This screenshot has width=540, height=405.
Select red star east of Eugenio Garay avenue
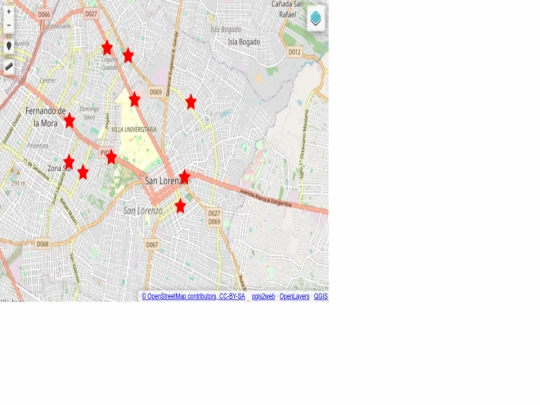coord(191,102)
